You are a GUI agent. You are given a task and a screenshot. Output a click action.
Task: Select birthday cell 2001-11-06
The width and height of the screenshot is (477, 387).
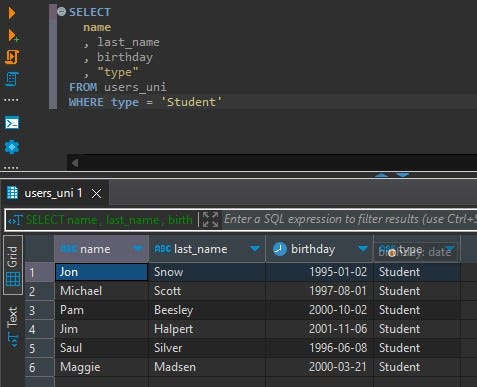point(319,329)
